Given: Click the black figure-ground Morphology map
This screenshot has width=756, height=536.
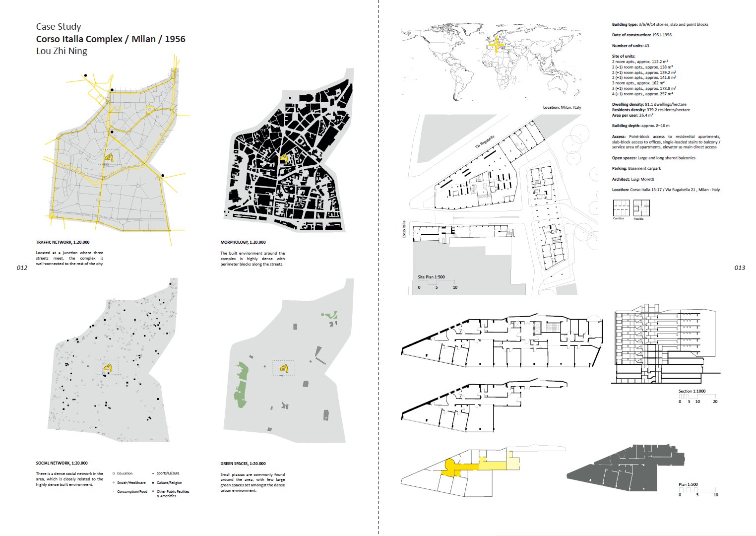Looking at the screenshot, I should [290, 156].
